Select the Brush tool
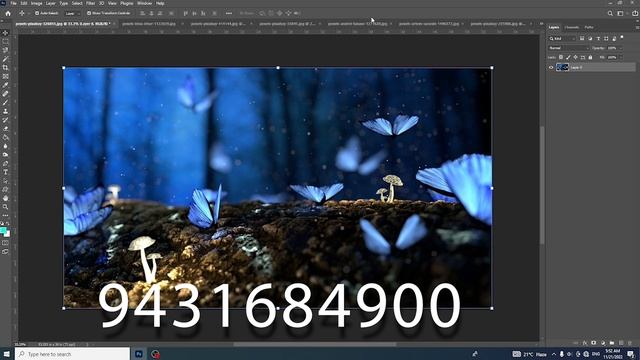Viewport: 640px width, 360px height. coord(5,102)
